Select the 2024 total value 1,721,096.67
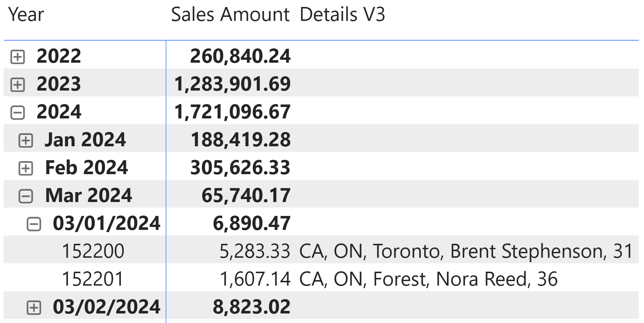The image size is (644, 323). coord(232,112)
